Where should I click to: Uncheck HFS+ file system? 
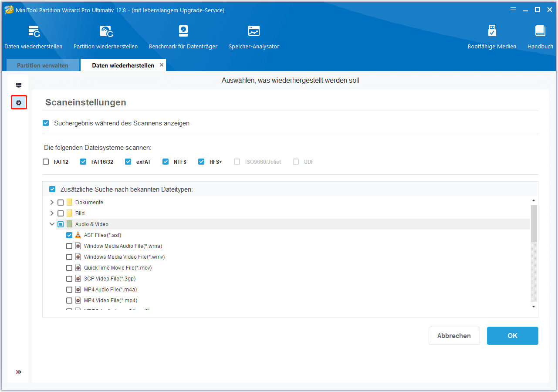(x=201, y=162)
